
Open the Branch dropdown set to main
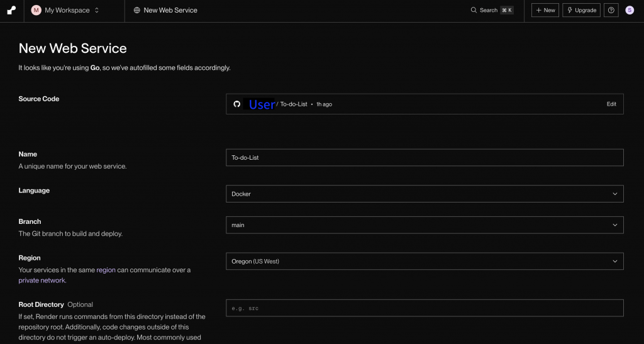pyautogui.click(x=425, y=225)
